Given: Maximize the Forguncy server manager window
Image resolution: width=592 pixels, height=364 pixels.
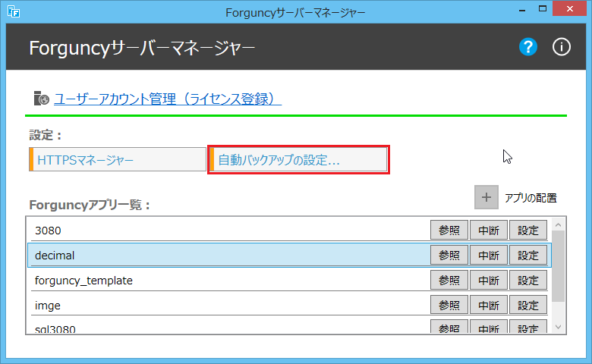Looking at the screenshot, I should 543,8.
